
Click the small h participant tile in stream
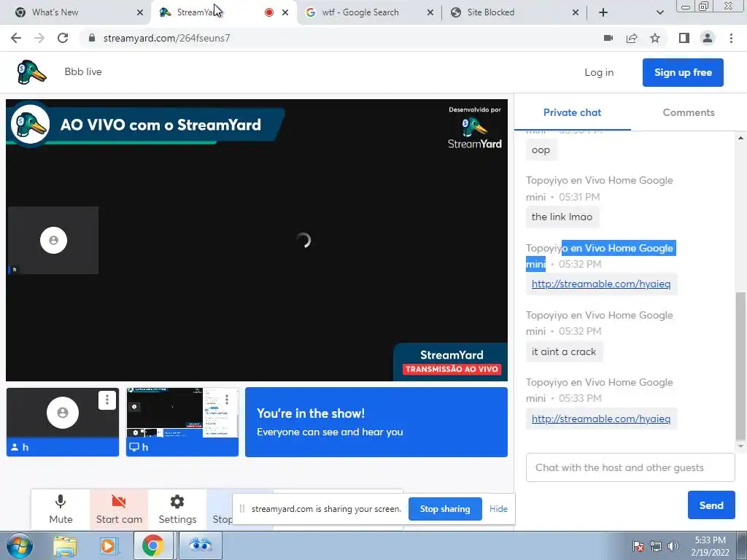[x=53, y=240]
